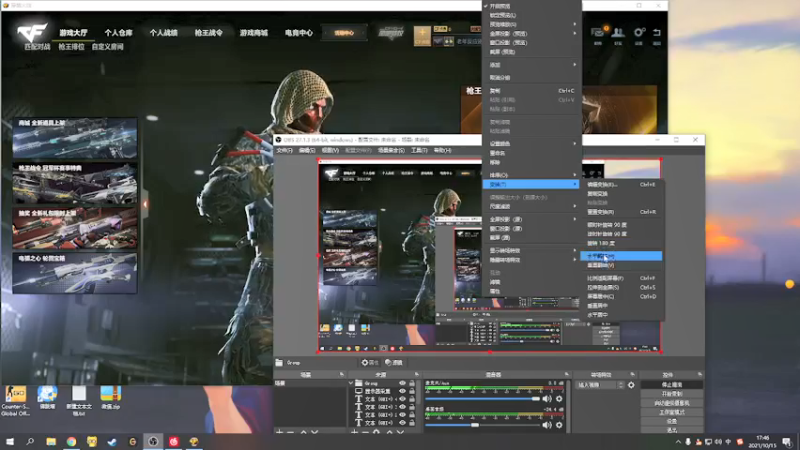Open the transition properties gear icon
Screen dimensions: 800x450
[631, 385]
